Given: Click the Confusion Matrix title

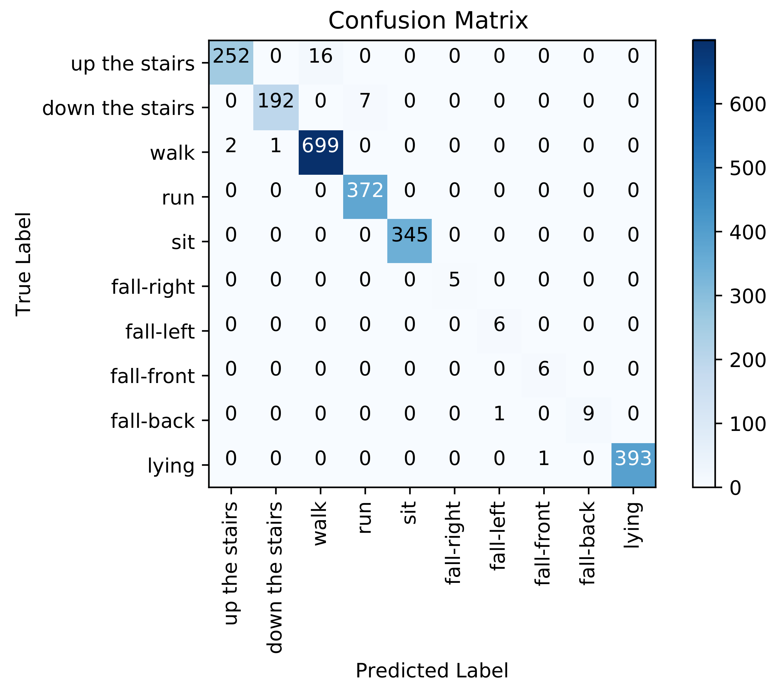Looking at the screenshot, I should 428,21.
